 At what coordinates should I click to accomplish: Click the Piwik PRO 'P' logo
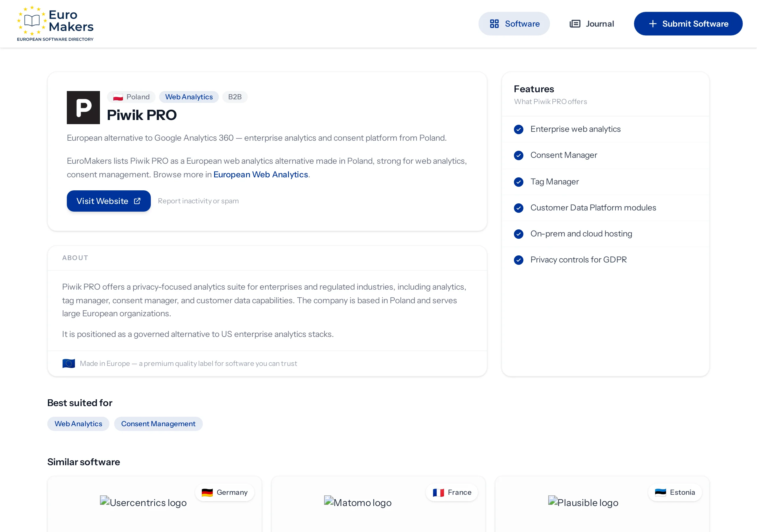point(83,108)
